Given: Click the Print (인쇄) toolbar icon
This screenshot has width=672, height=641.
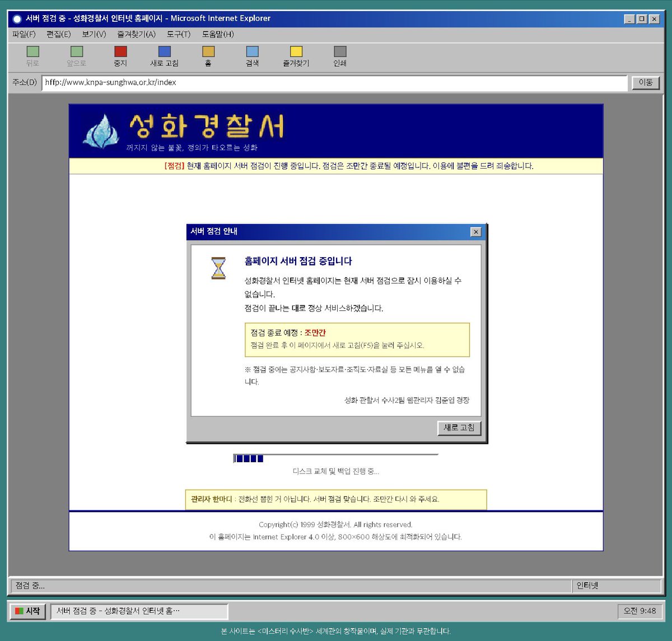Looking at the screenshot, I should coord(340,52).
